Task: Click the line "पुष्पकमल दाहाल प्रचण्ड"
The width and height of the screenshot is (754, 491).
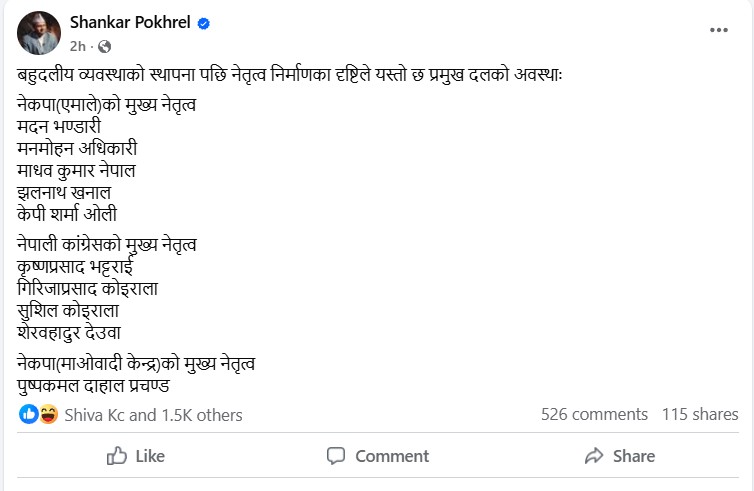Action: click(x=96, y=384)
